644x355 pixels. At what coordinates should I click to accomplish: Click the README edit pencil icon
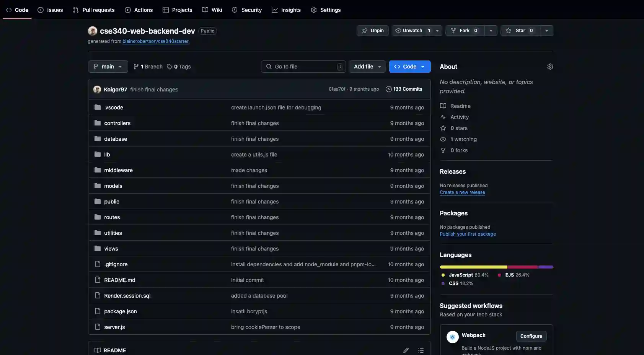point(406,350)
